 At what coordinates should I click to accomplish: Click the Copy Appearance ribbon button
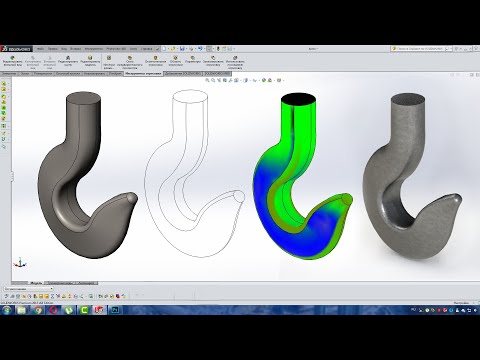coord(33,62)
